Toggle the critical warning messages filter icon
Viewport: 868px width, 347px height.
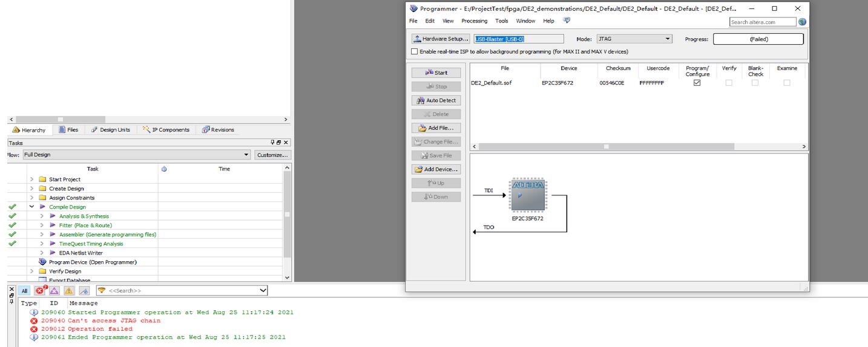(54, 291)
